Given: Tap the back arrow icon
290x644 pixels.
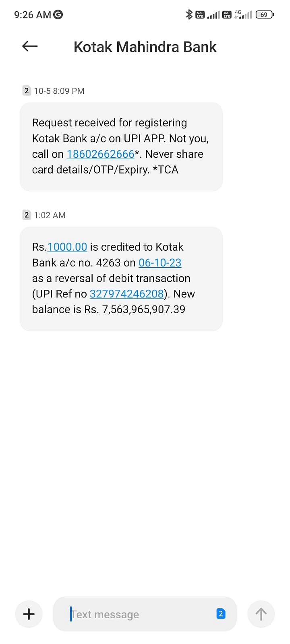Looking at the screenshot, I should (30, 46).
